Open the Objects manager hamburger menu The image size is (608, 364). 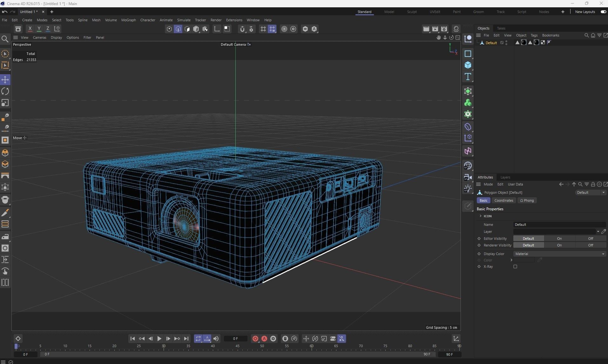[x=478, y=35]
